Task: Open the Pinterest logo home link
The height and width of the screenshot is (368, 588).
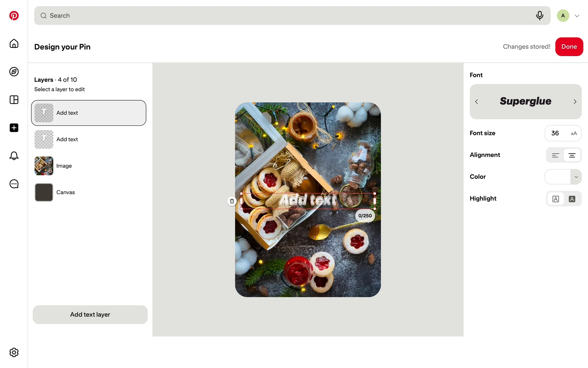Action: pyautogui.click(x=14, y=16)
